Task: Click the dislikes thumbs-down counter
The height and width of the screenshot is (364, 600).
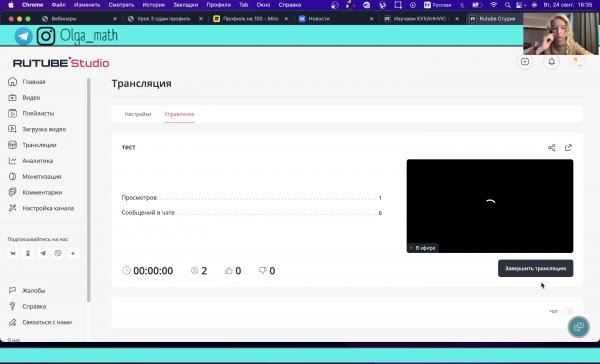Action: [267, 271]
